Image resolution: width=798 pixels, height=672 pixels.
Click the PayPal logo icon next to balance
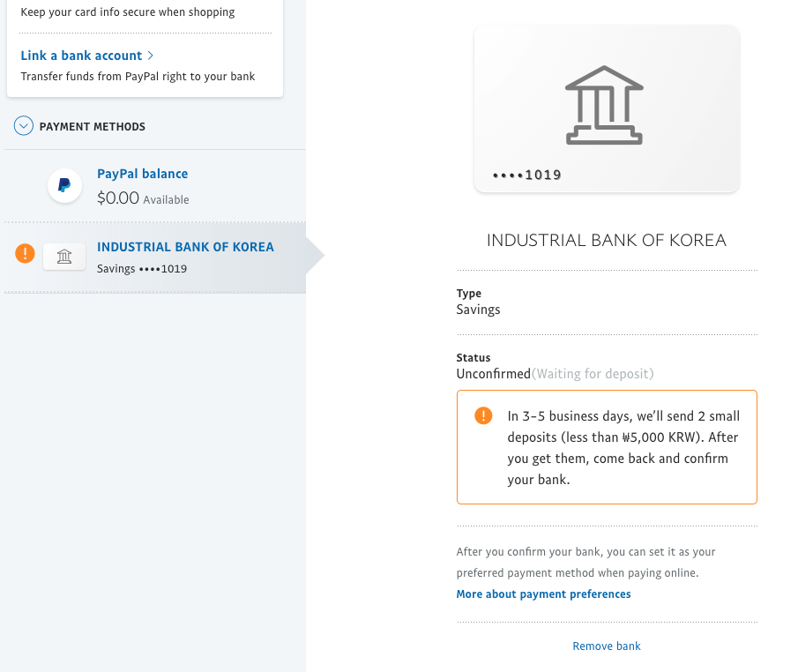[64, 185]
